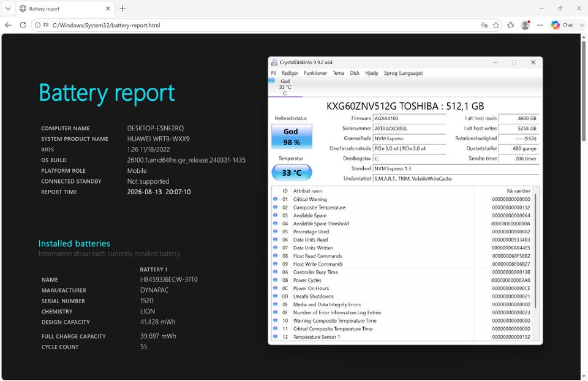This screenshot has height=381, width=588.
Task: Click the Opstartstæller 680 gange value
Action: click(x=519, y=148)
